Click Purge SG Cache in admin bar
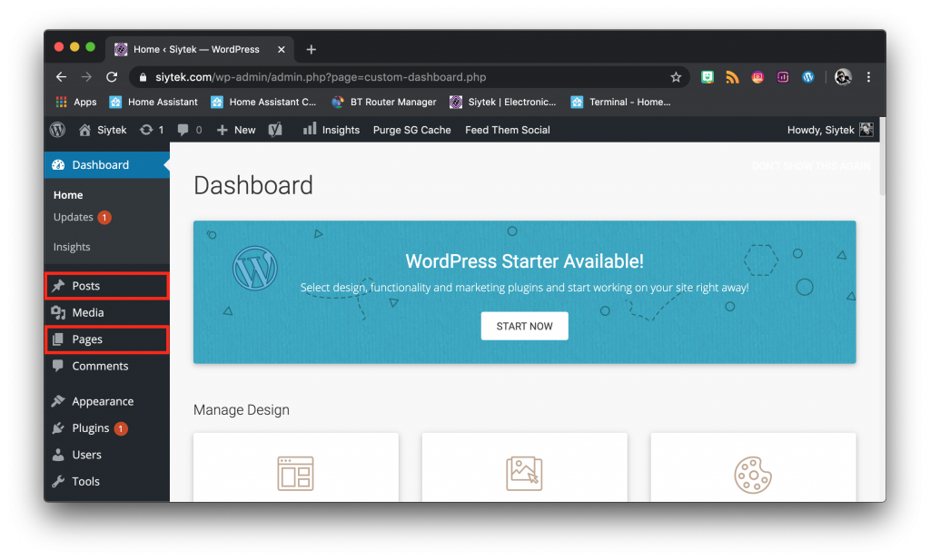Image resolution: width=930 pixels, height=560 pixels. [411, 130]
